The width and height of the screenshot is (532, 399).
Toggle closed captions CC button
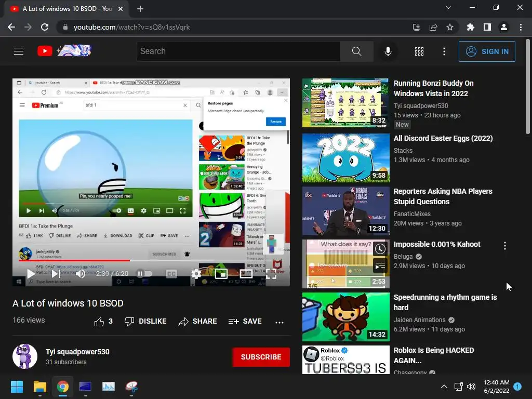(171, 273)
